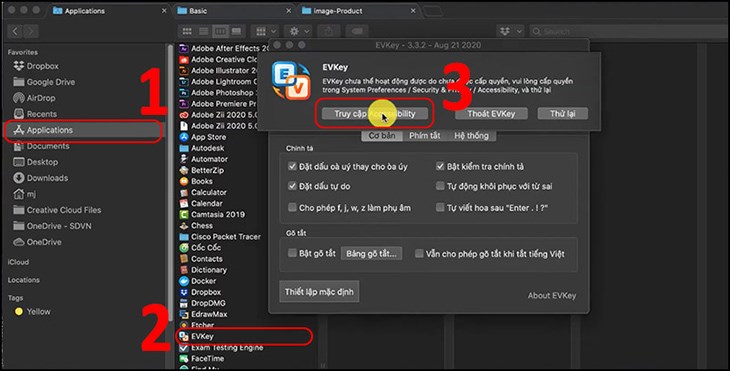Switch to Hệ thống tab
Screen dimensions: 730x371
(471, 135)
